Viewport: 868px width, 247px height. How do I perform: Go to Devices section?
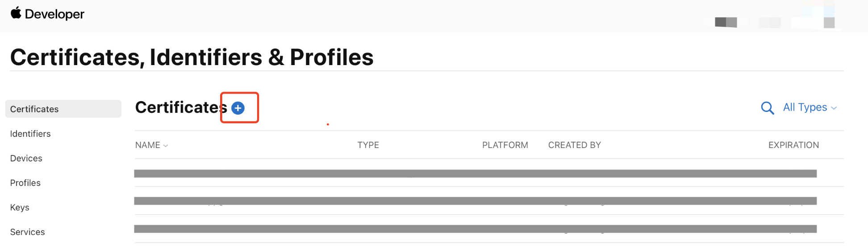(26, 158)
